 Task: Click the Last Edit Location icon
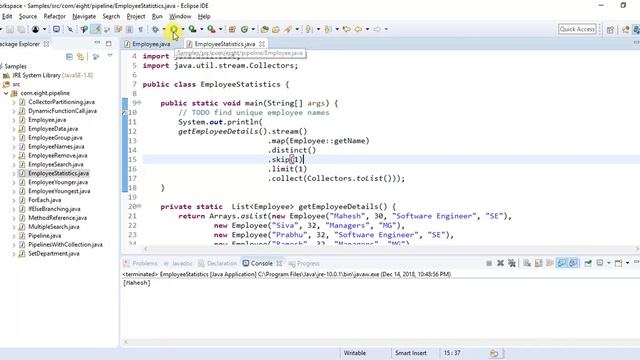tap(347, 29)
